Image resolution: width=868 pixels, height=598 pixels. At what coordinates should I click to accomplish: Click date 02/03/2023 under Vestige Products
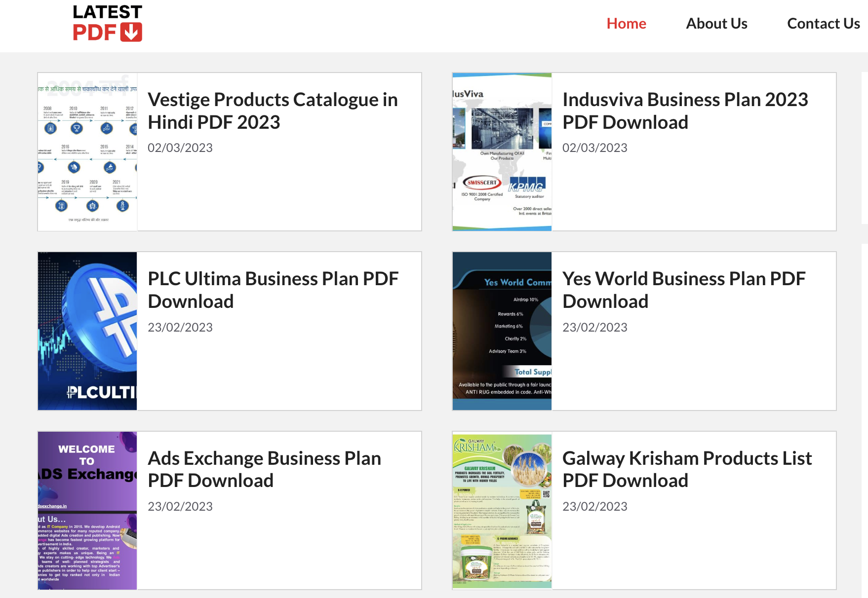[180, 148]
